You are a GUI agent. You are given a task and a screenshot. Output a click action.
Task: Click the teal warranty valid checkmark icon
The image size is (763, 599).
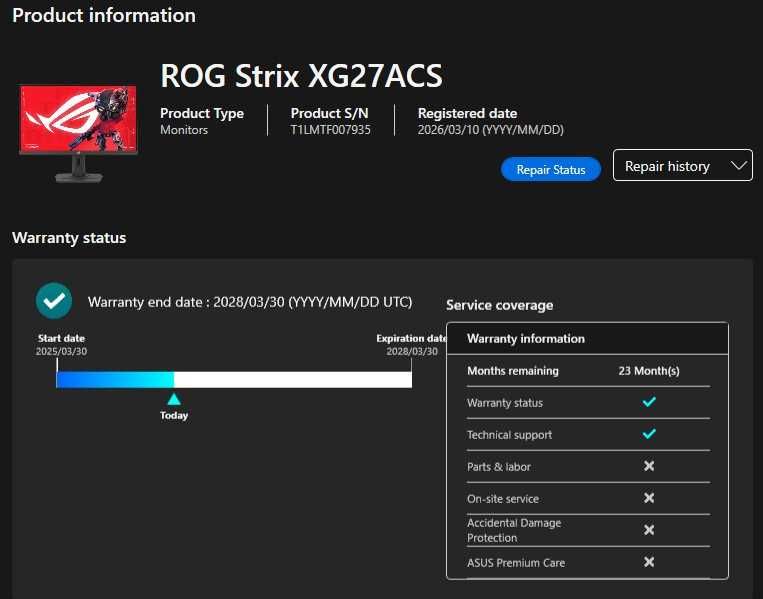pos(54,301)
